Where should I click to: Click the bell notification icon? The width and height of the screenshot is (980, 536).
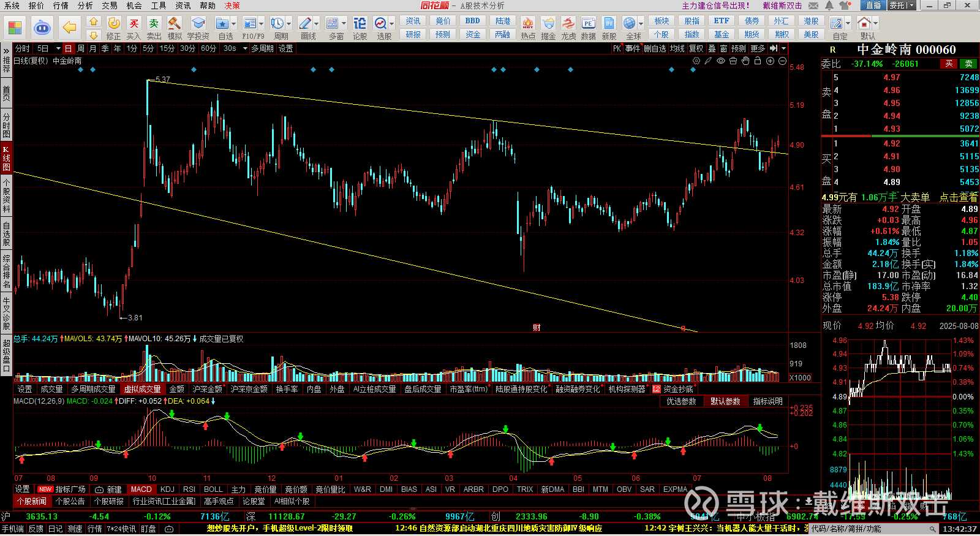tap(829, 6)
